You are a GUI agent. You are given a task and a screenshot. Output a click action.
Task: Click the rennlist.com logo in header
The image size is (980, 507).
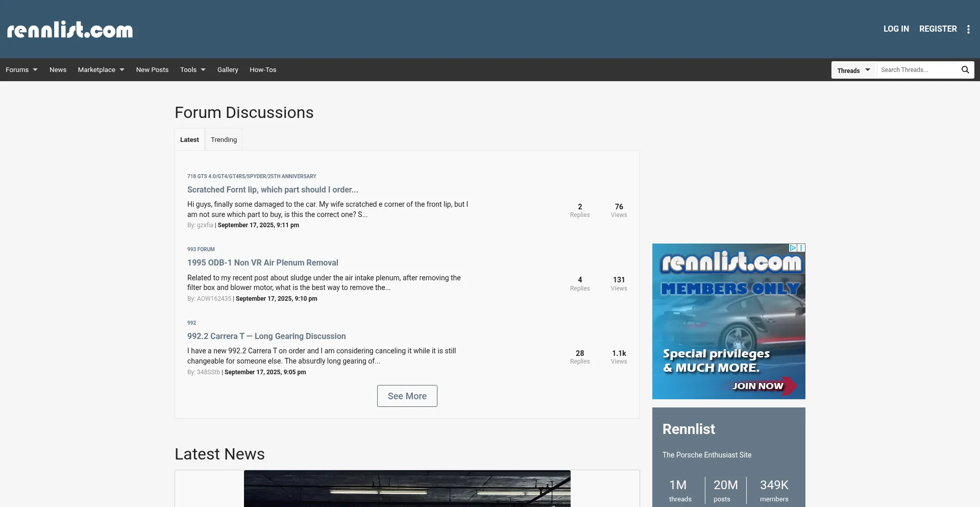70,30
